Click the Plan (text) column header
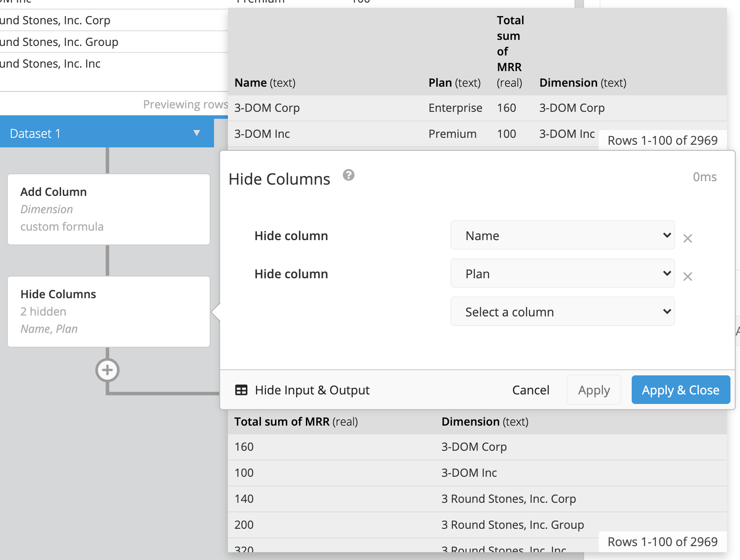 [x=454, y=83]
